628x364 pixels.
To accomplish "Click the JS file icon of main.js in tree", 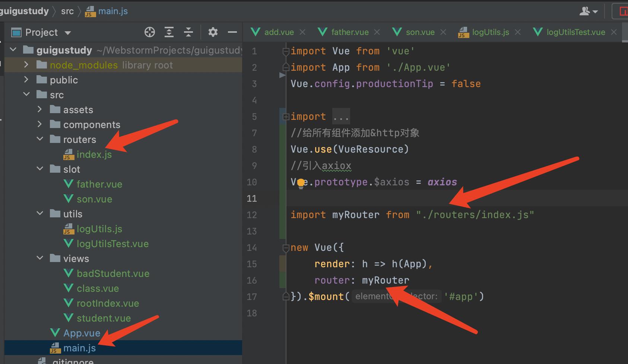I will tap(55, 348).
